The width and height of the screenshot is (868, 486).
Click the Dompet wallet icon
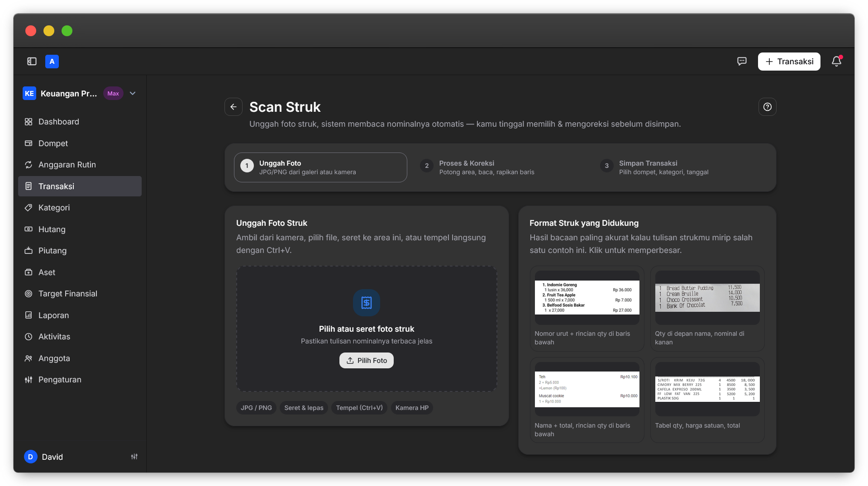coord(29,143)
